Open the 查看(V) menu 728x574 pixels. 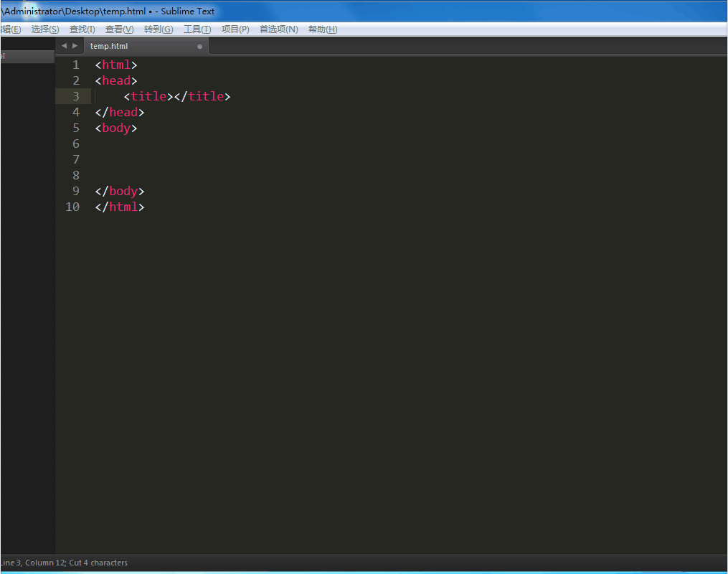(119, 29)
